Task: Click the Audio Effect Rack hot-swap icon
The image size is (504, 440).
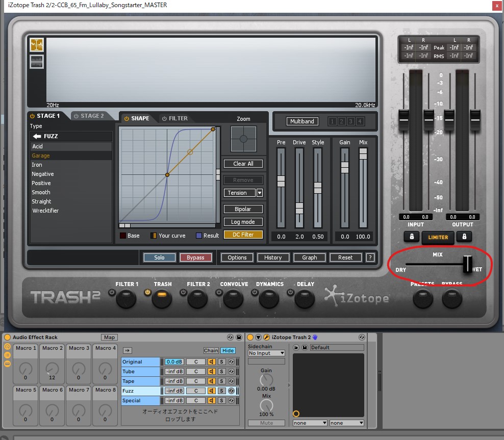Action: point(230,337)
